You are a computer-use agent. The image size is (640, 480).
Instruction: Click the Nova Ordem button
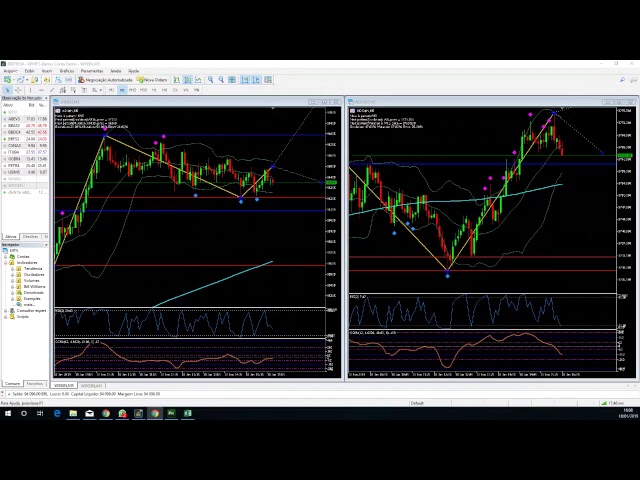tap(152, 80)
